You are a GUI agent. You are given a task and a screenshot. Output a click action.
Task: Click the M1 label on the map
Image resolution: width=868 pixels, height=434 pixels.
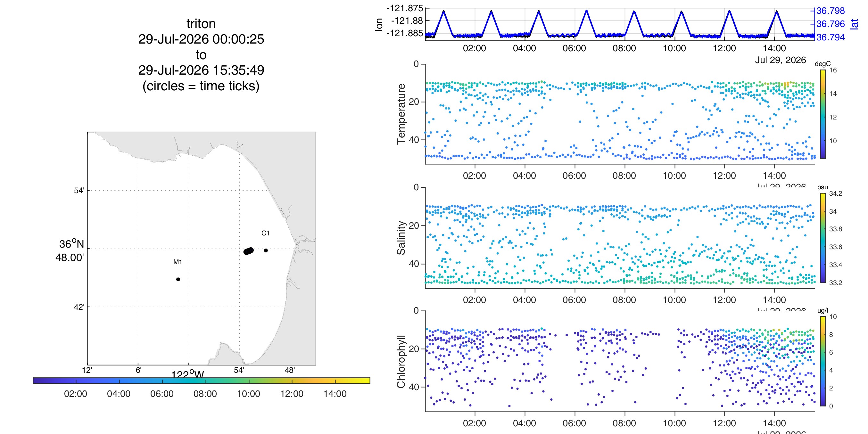[178, 262]
